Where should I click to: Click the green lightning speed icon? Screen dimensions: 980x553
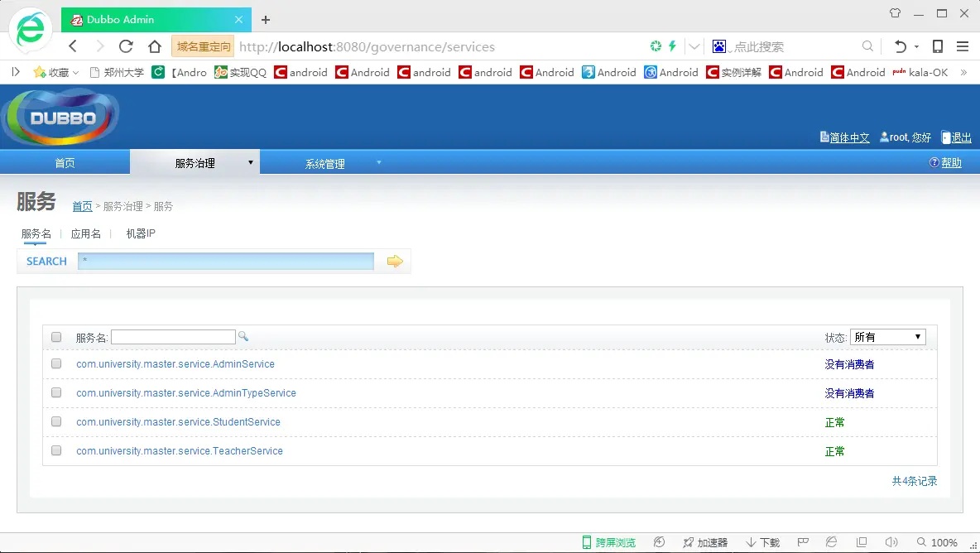672,46
